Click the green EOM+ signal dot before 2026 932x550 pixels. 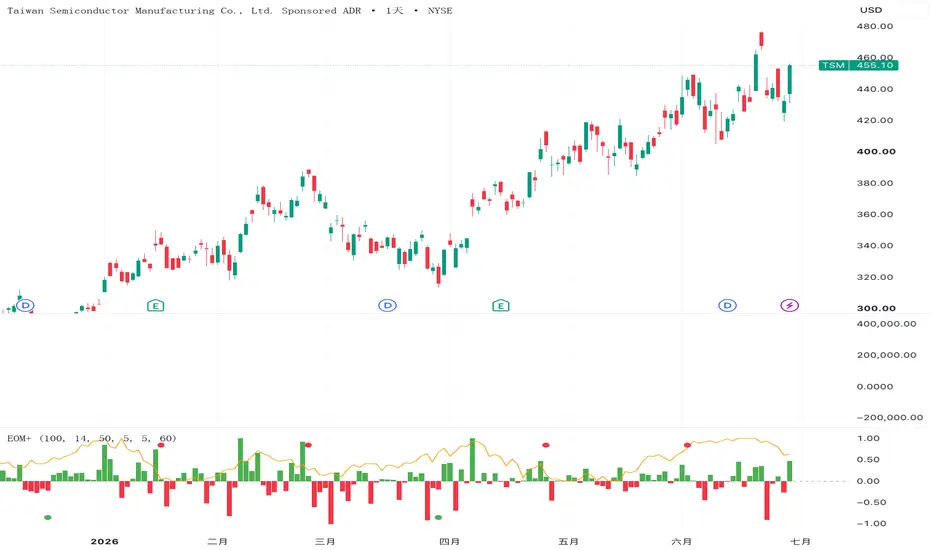[x=48, y=517]
